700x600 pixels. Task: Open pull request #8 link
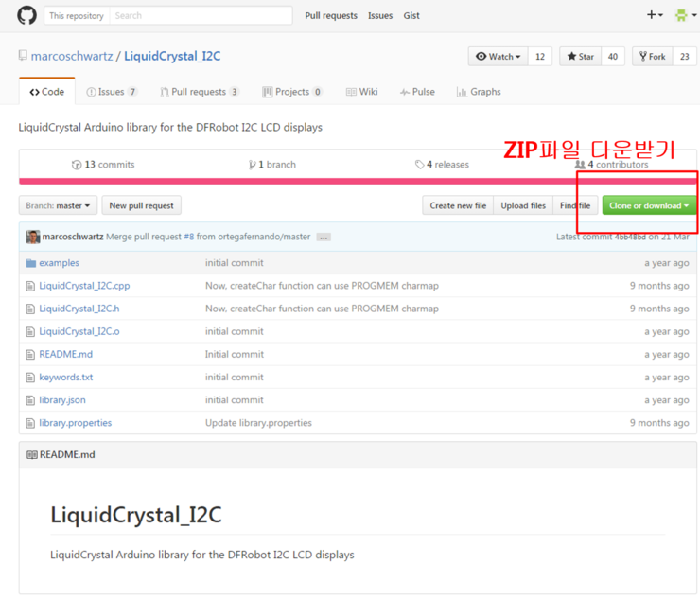(x=189, y=237)
